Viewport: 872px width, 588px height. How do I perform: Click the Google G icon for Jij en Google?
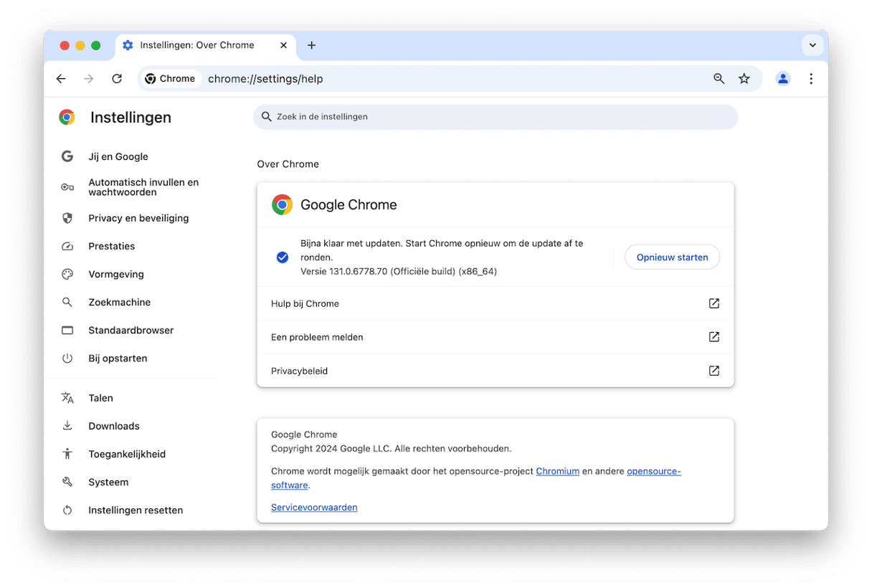[x=67, y=156]
